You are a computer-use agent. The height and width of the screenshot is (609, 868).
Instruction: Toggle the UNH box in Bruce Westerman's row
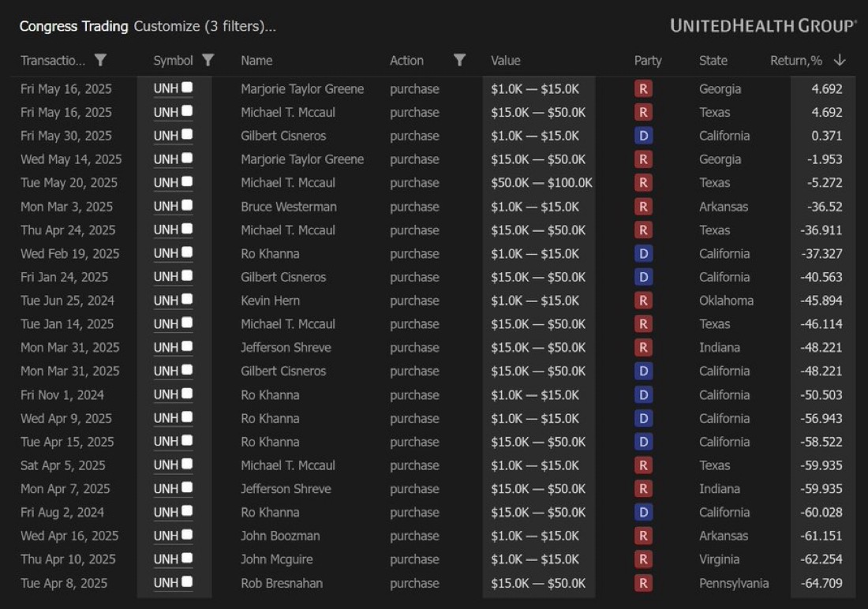(x=187, y=206)
